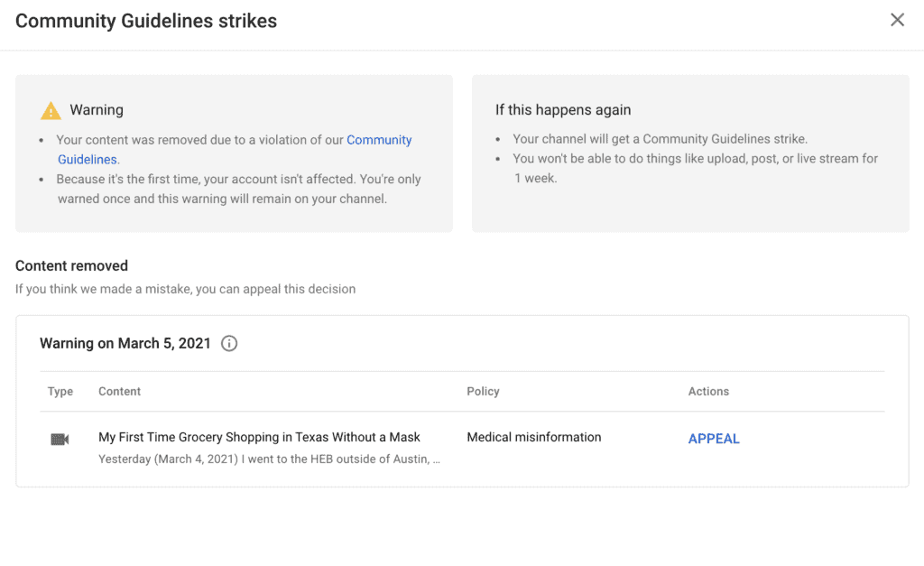Click the Content column header
Screen dimensions: 924x566
click(x=119, y=392)
